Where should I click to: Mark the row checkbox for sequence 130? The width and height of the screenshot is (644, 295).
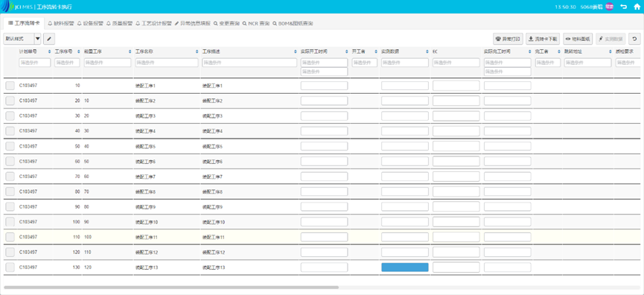tap(10, 267)
